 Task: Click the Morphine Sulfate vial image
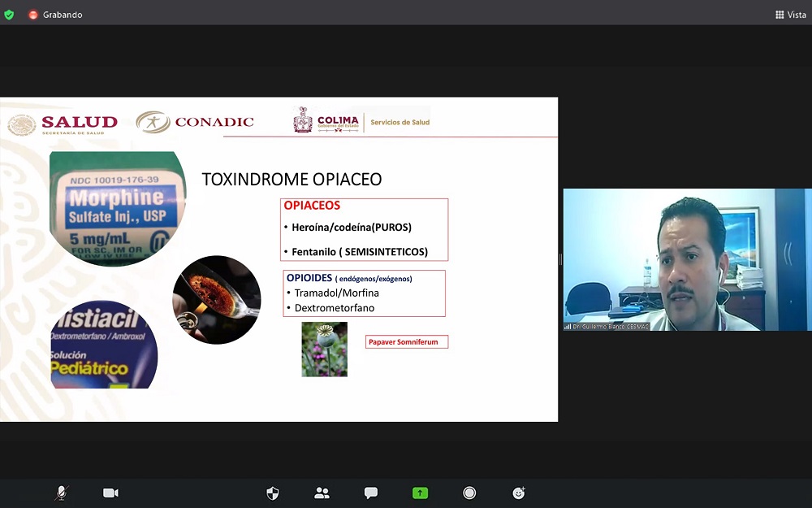(x=117, y=208)
